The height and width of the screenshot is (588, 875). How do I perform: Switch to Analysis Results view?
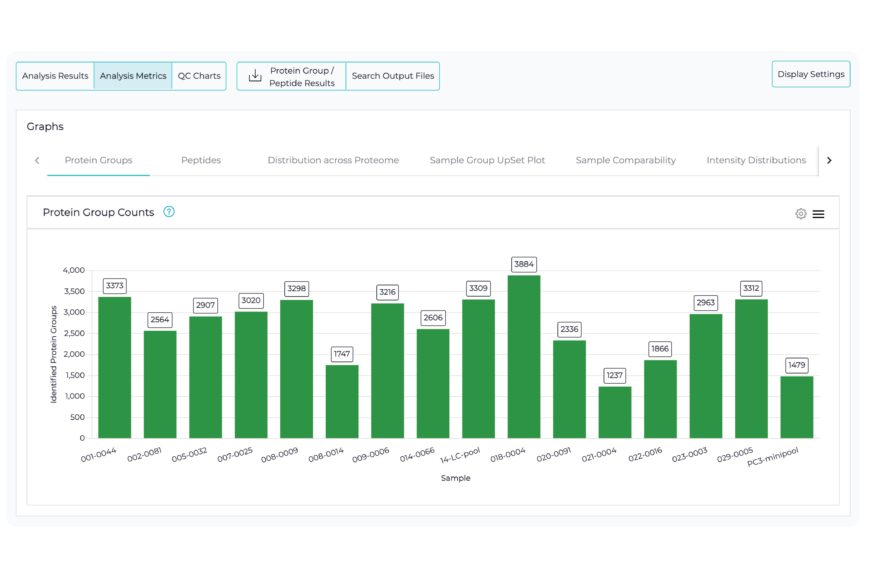[x=55, y=76]
